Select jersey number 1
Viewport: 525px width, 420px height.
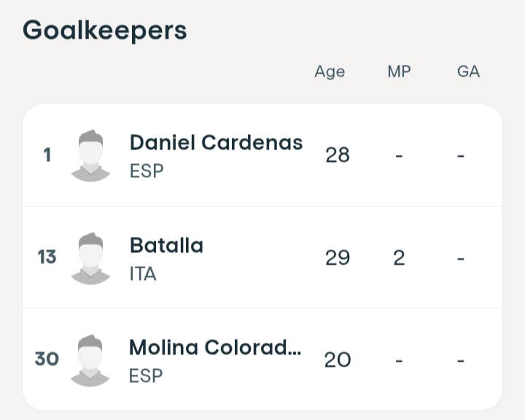coord(47,155)
